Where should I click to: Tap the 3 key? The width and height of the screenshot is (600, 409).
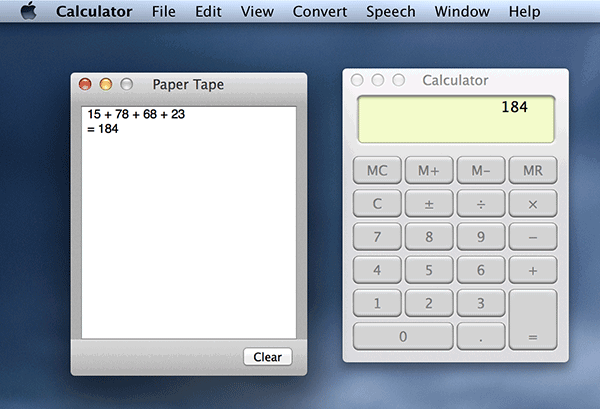(x=481, y=303)
